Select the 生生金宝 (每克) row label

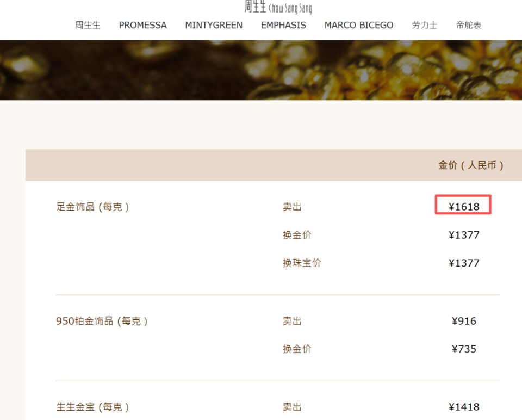92,407
